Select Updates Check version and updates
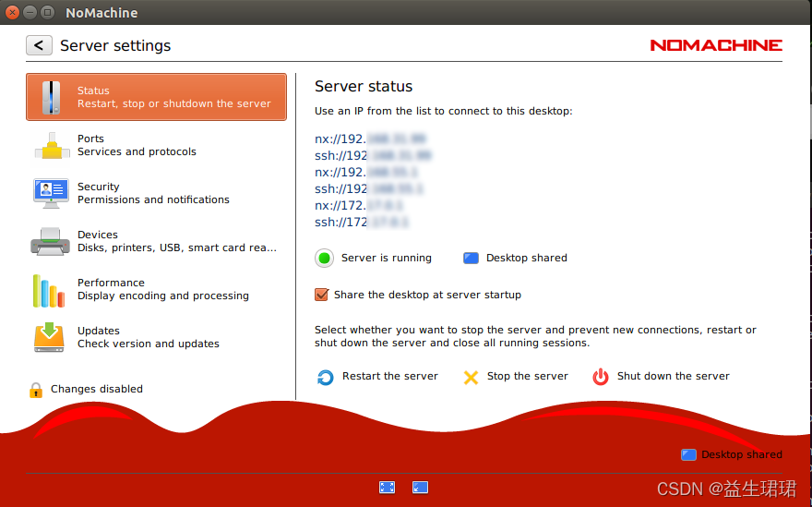Image resolution: width=812 pixels, height=507 pixels. pyautogui.click(x=156, y=337)
